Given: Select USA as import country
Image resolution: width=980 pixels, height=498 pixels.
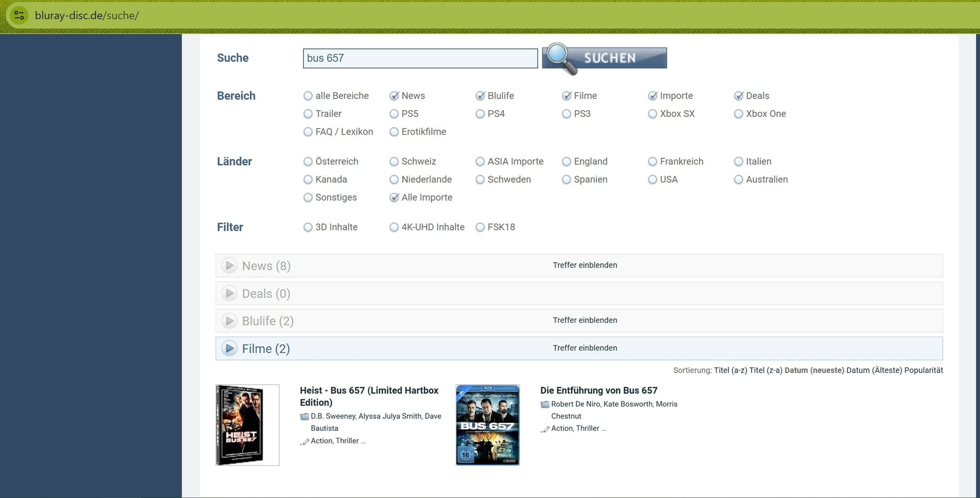Looking at the screenshot, I should tap(652, 180).
